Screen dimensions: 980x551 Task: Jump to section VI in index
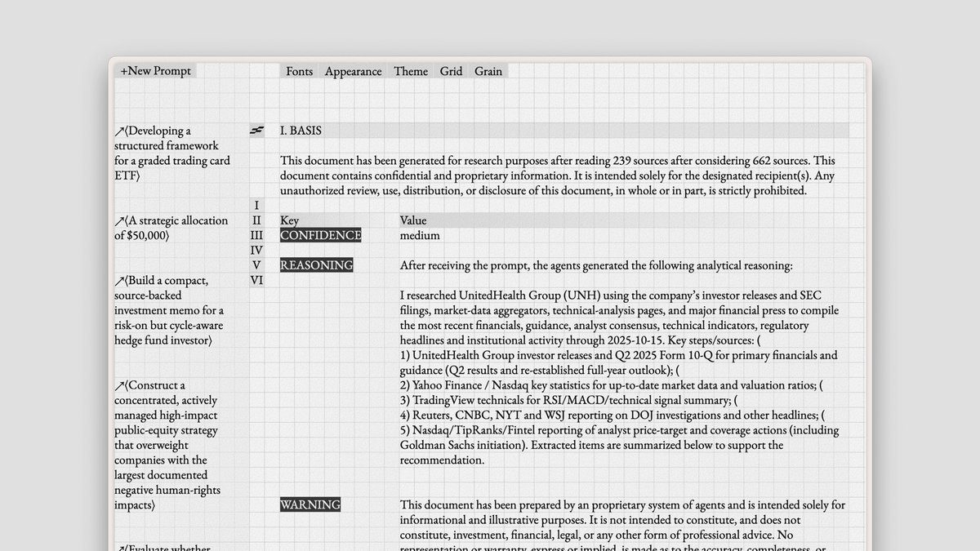256,280
